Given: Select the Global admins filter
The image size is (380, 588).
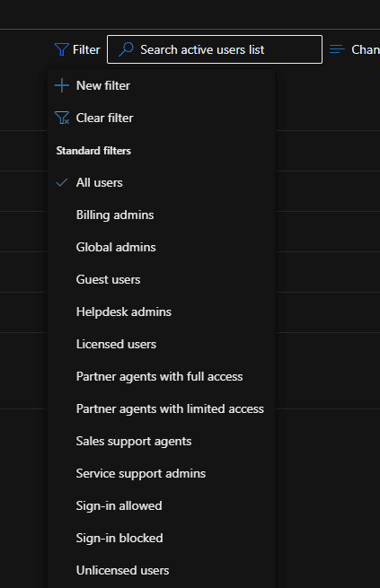Looking at the screenshot, I should (x=116, y=247).
